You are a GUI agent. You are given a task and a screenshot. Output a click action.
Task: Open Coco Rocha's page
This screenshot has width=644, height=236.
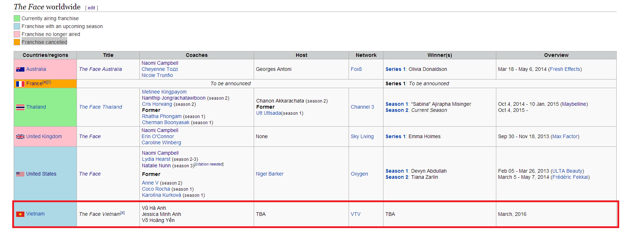pos(156,189)
